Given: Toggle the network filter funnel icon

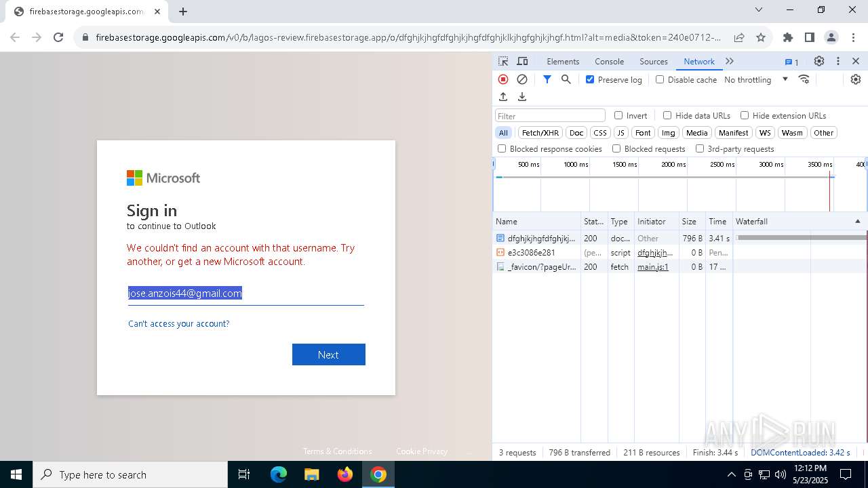Looking at the screenshot, I should [x=547, y=79].
